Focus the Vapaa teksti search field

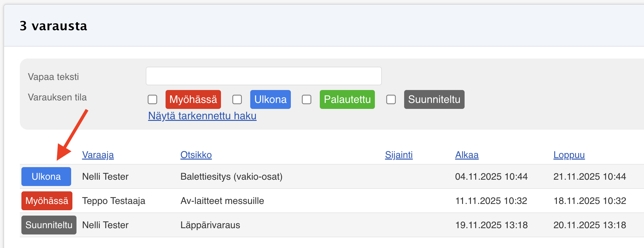(x=263, y=76)
